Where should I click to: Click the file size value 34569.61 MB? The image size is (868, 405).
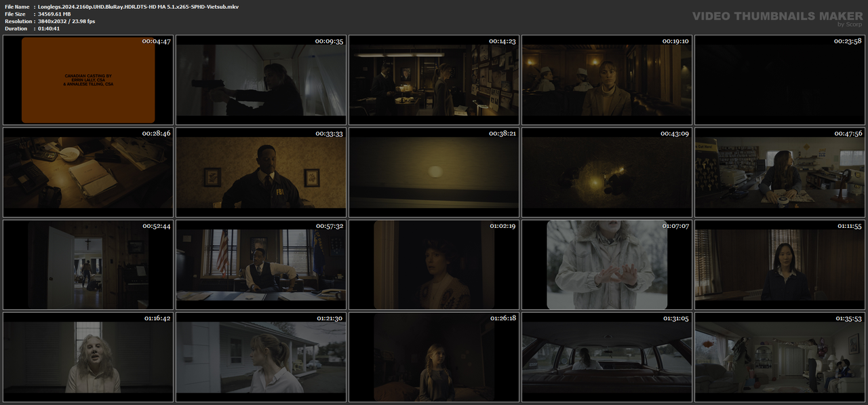54,14
